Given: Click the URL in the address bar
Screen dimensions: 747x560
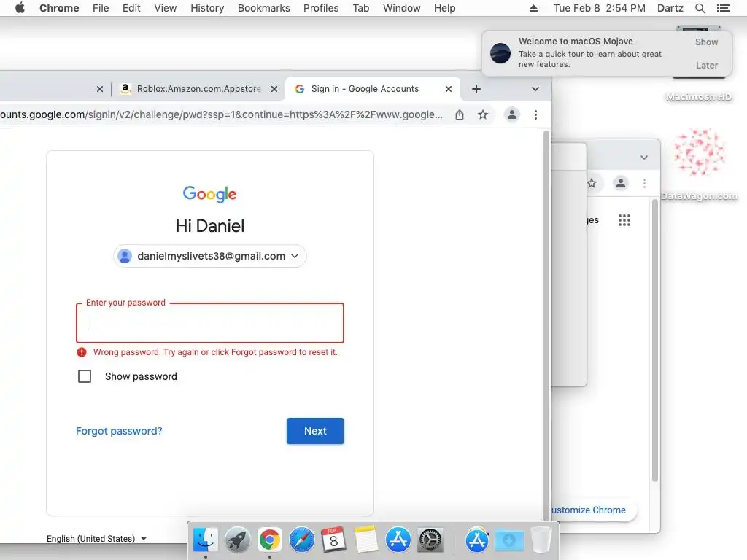Looking at the screenshot, I should click(222, 114).
